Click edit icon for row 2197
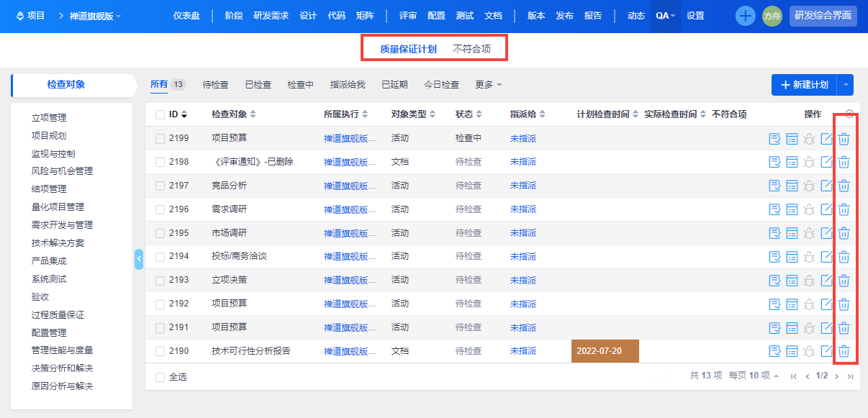 (827, 186)
